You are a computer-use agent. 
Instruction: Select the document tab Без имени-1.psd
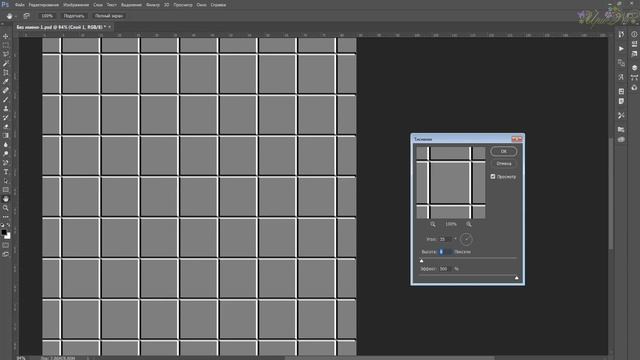tap(61, 27)
